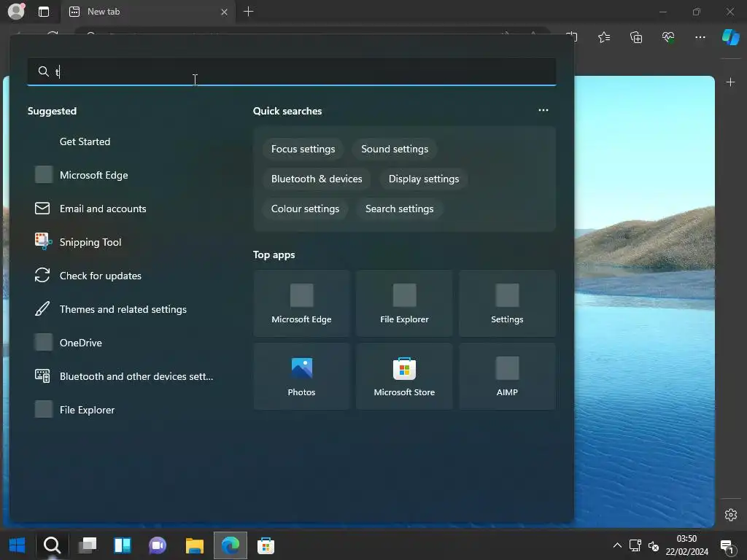Screen dimensions: 747x560
Task: Add a new Edge tab
Action: coord(248,12)
